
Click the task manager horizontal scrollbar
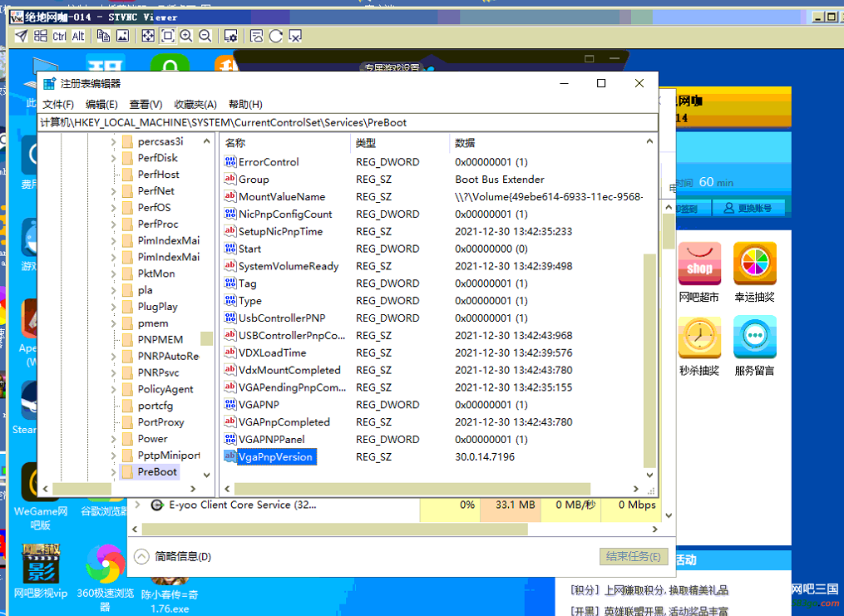[335, 530]
